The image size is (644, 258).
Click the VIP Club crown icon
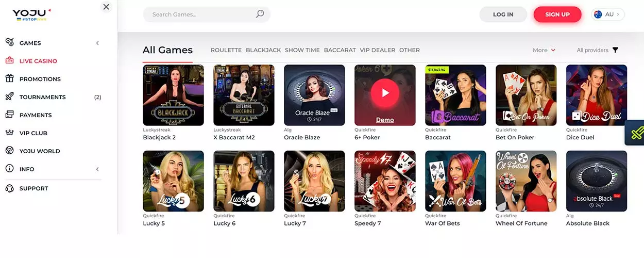click(x=9, y=133)
